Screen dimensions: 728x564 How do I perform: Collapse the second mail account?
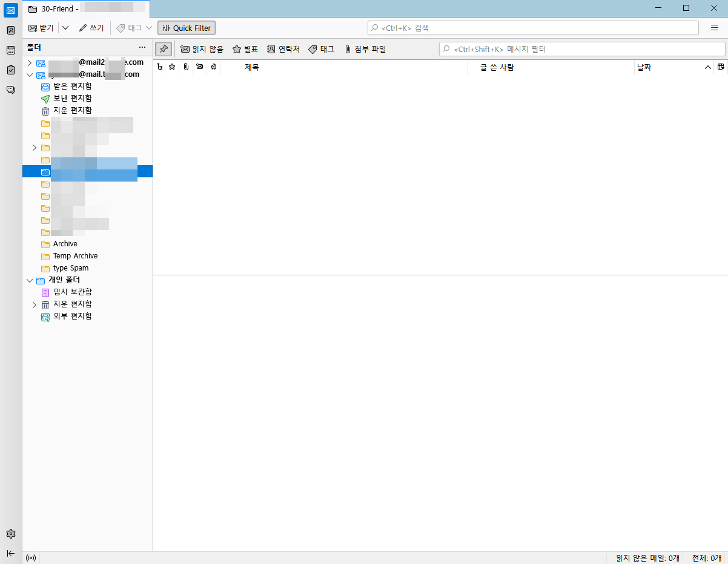pos(29,74)
